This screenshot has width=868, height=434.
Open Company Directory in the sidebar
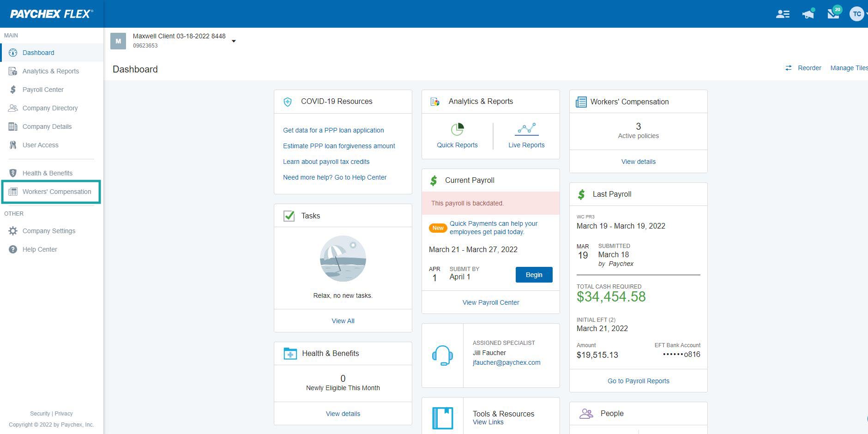(x=52, y=108)
